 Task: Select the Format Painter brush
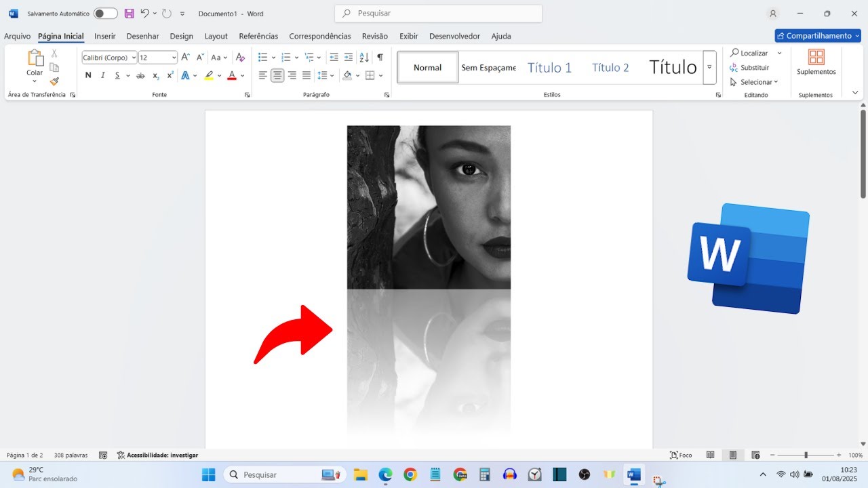54,81
